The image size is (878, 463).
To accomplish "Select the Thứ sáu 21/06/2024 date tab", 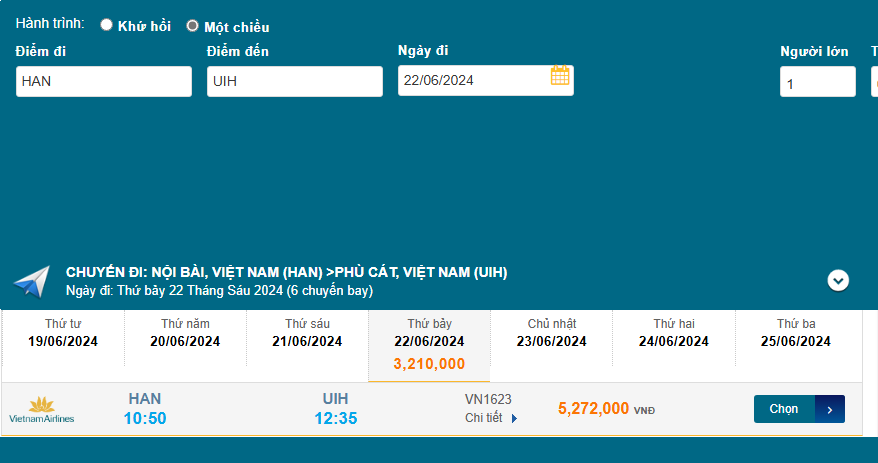I will tap(307, 333).
